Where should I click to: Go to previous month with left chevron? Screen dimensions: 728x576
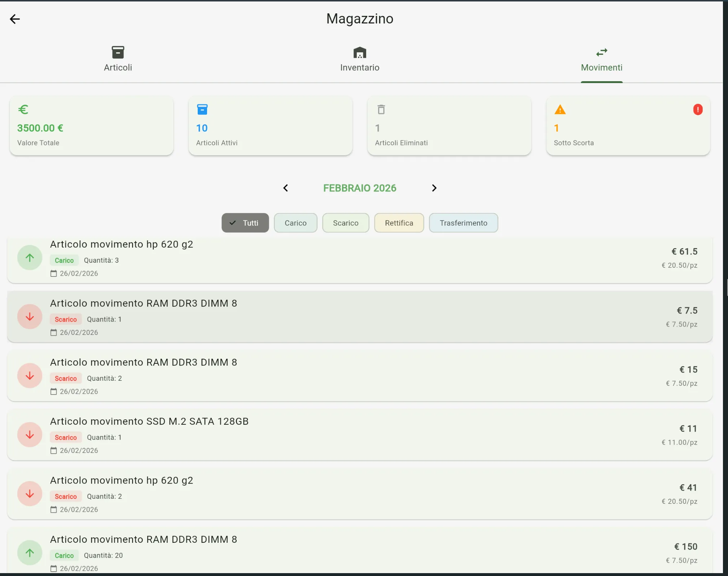pyautogui.click(x=285, y=188)
